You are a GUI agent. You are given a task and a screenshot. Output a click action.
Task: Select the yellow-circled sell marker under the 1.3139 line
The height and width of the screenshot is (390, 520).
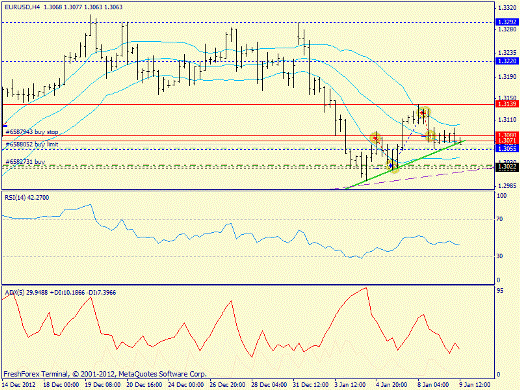click(x=424, y=112)
